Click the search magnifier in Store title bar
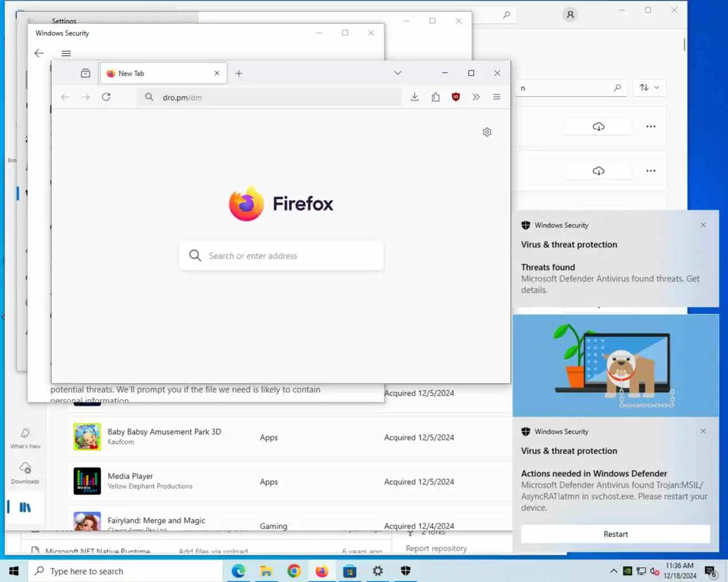This screenshot has width=728, height=582. click(506, 15)
